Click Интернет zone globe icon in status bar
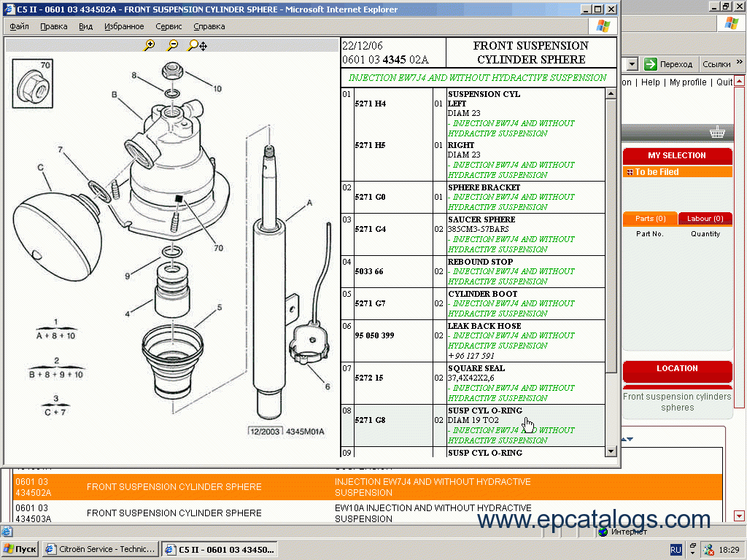 (603, 532)
